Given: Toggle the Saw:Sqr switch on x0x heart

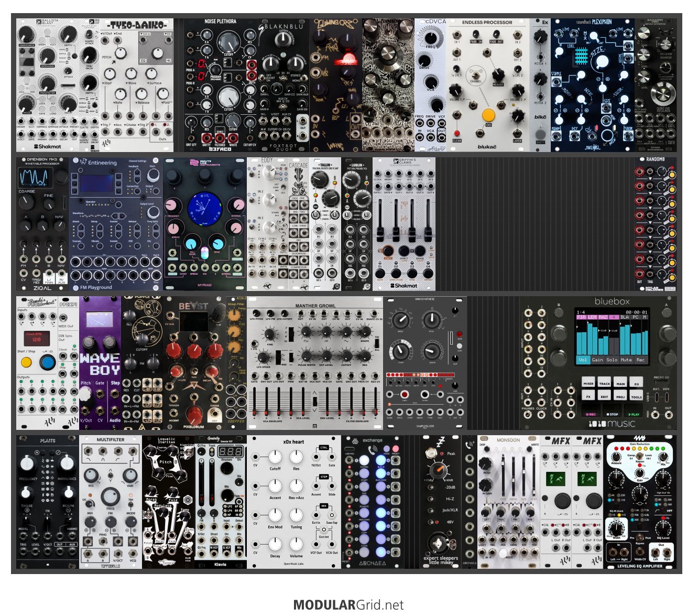Looking at the screenshot, I should coord(332,515).
